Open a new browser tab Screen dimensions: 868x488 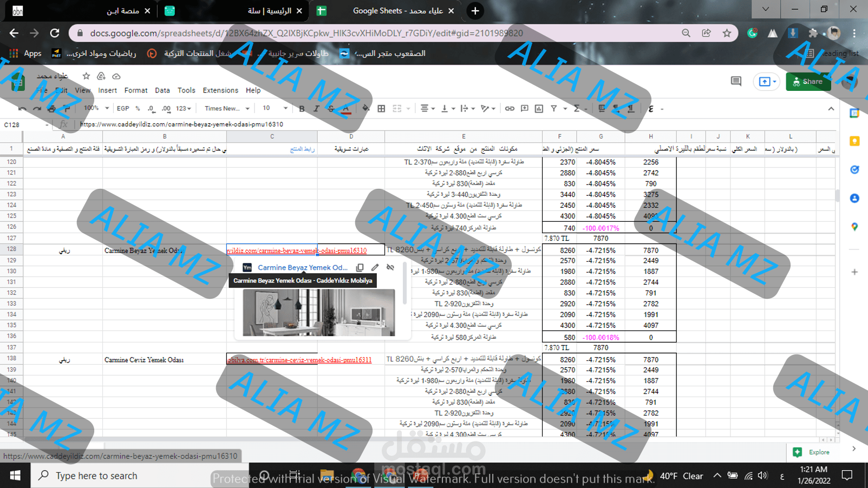(x=475, y=11)
